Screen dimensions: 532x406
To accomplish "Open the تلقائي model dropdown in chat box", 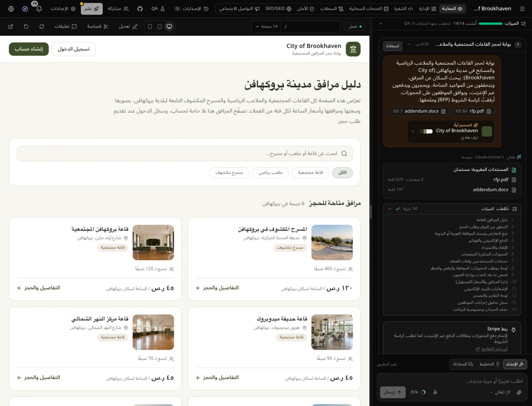I will pos(500,392).
